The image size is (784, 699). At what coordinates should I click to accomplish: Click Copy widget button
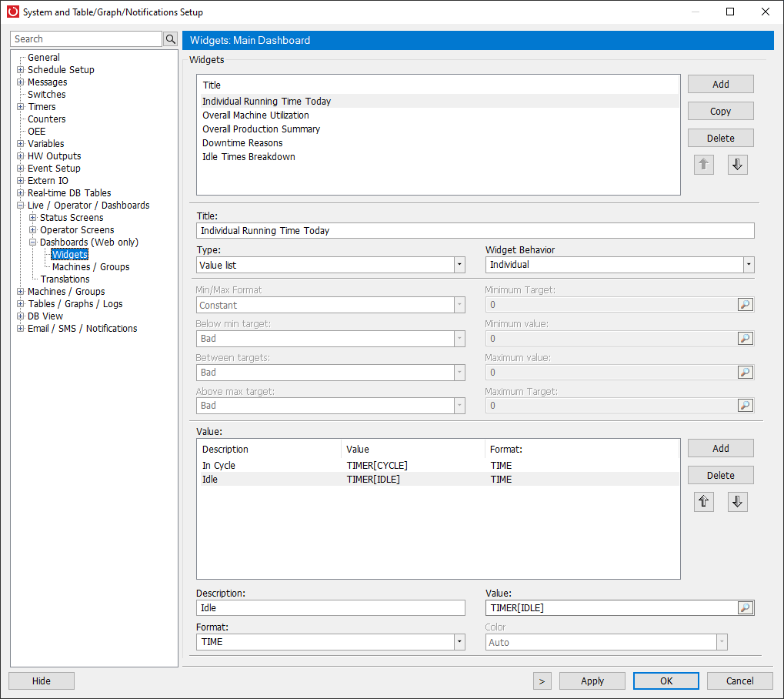[720, 111]
